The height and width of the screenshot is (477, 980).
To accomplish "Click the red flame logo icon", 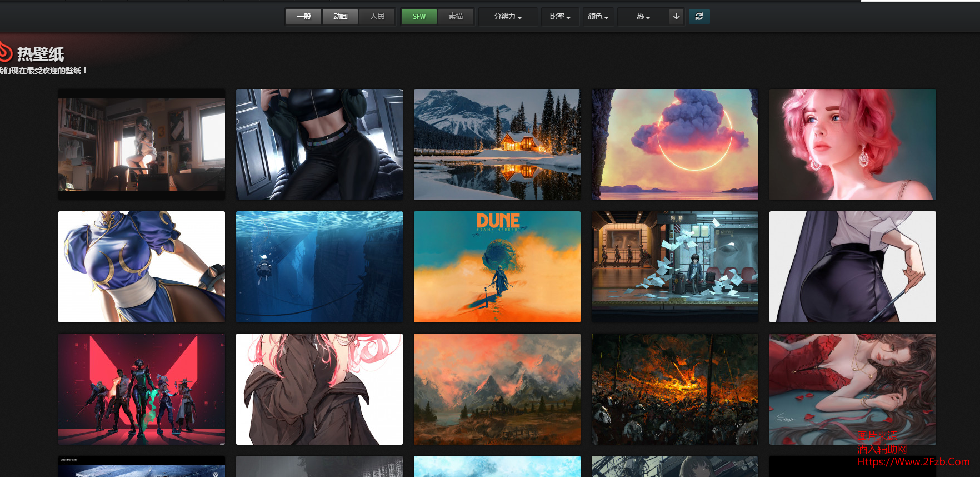I will pyautogui.click(x=4, y=52).
